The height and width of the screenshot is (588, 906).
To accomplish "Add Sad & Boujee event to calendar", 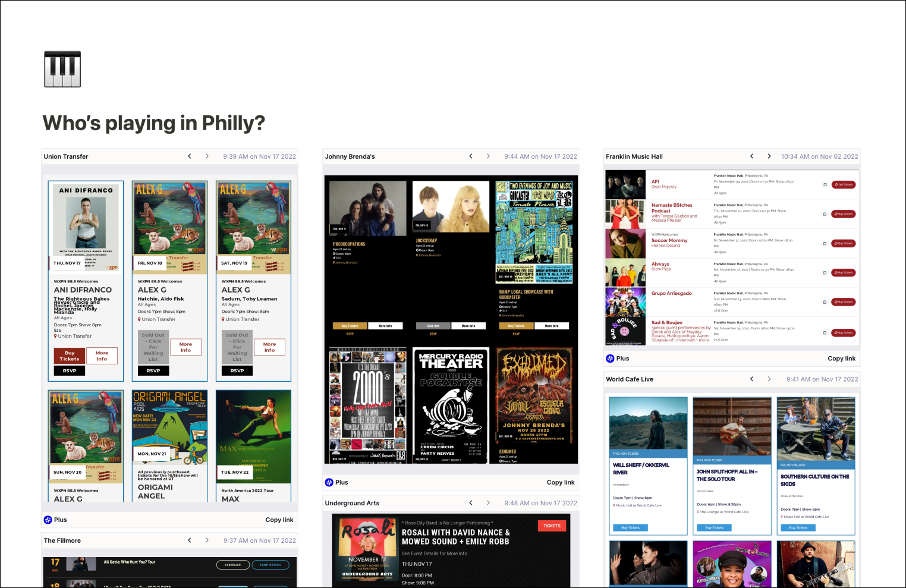I will (825, 332).
